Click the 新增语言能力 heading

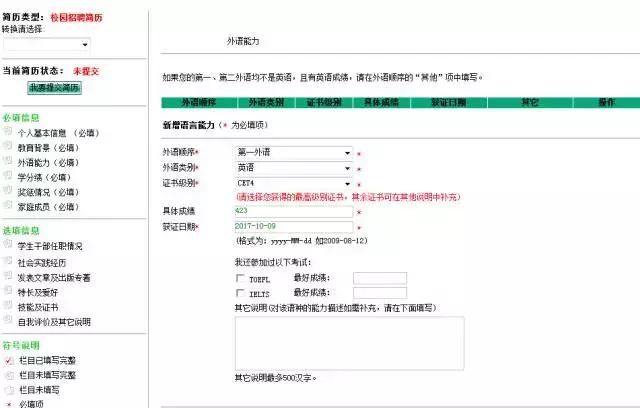click(188, 125)
